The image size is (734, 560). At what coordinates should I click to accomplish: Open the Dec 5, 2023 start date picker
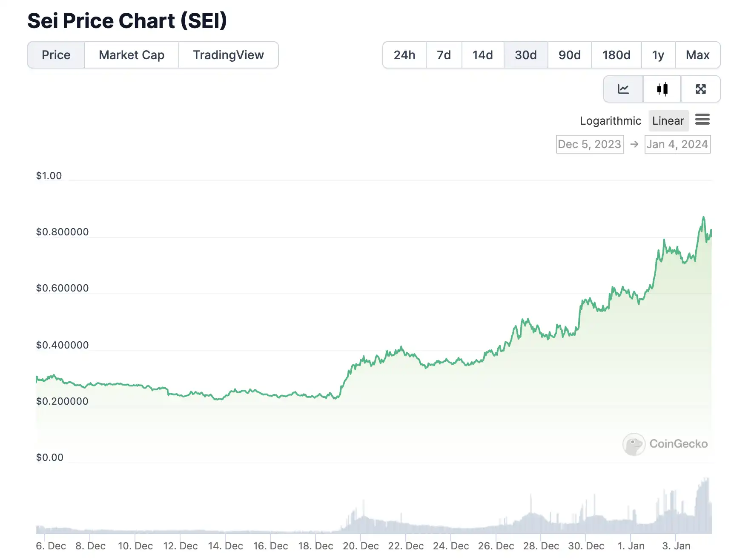coord(590,144)
